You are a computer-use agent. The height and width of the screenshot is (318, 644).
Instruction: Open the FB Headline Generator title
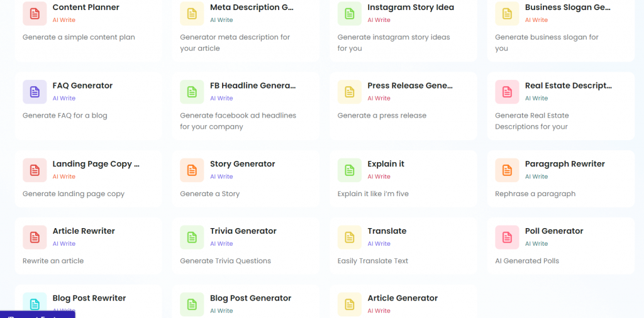point(252,85)
